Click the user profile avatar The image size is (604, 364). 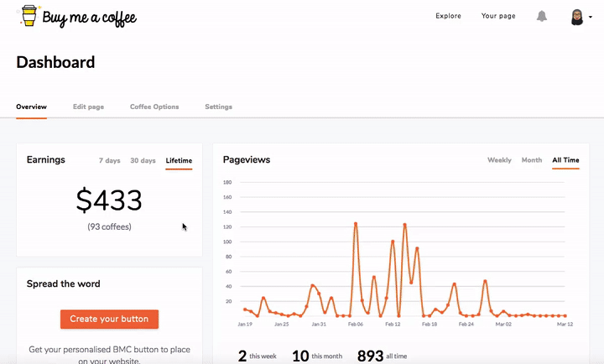click(577, 17)
